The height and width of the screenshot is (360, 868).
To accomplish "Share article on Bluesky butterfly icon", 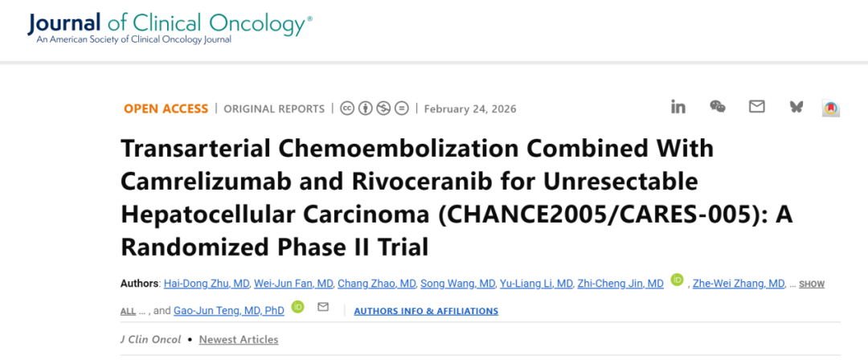I will point(796,107).
